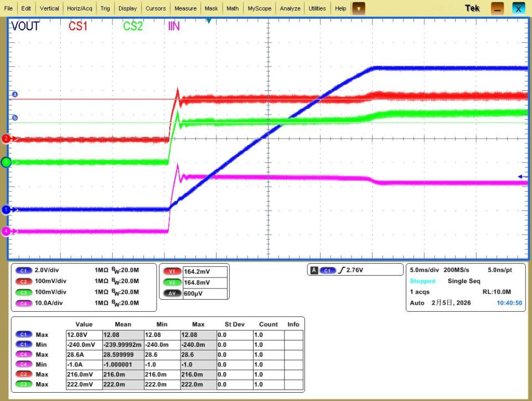Select the channel 2 red ground marker
532x401 pixels.
click(x=6, y=138)
